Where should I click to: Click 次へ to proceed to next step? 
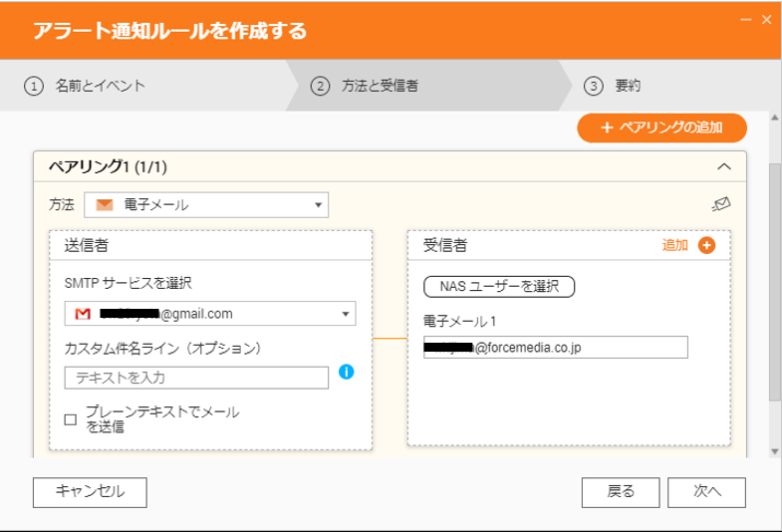click(x=706, y=490)
